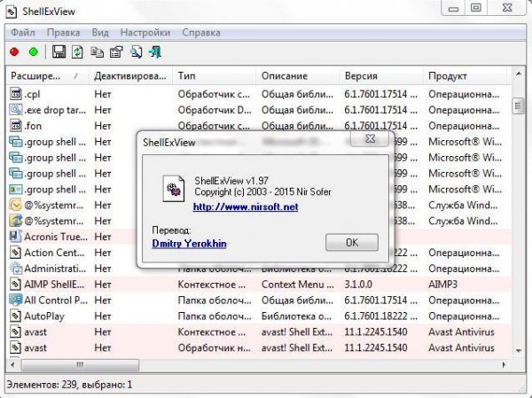Close the About ShellExView dialog

coord(370,138)
